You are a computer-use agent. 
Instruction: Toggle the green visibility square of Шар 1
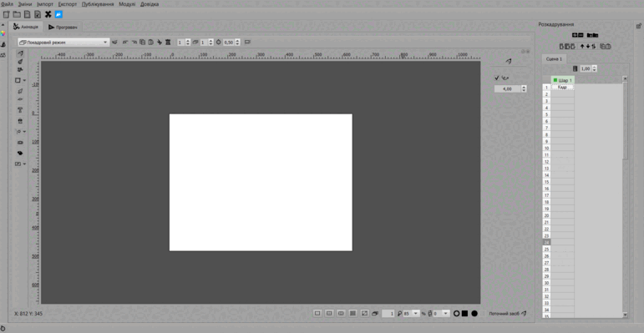pyautogui.click(x=555, y=80)
